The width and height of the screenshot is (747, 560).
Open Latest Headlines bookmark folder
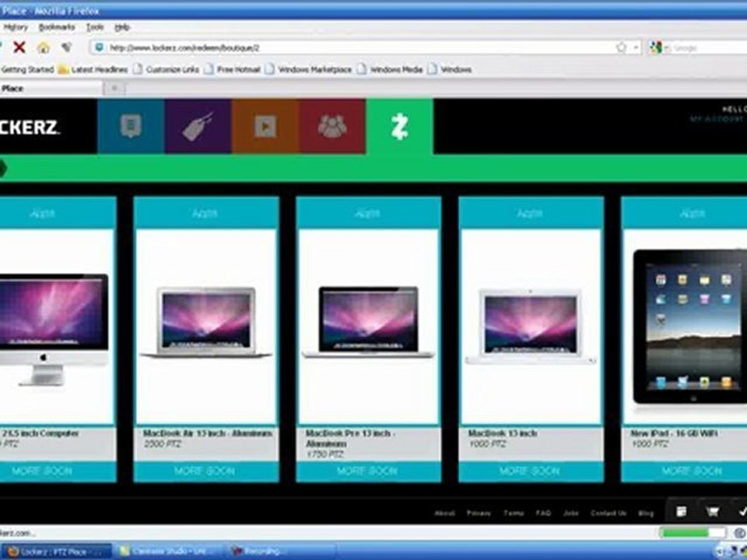(x=93, y=69)
